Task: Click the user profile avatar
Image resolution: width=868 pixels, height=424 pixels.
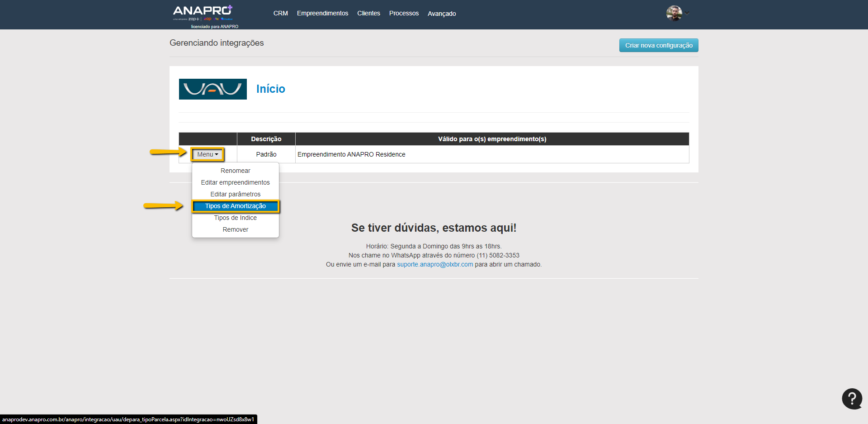Action: pos(674,13)
